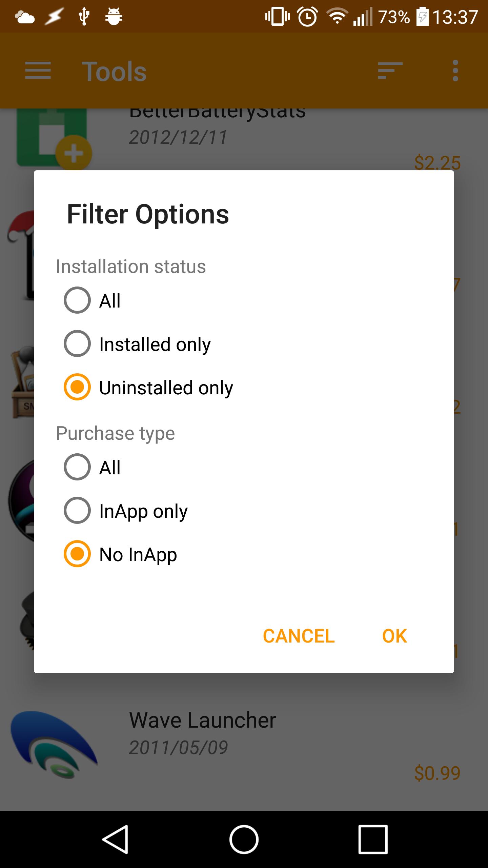Tap the $2.25 price label
488x868 pixels.
pyautogui.click(x=437, y=162)
